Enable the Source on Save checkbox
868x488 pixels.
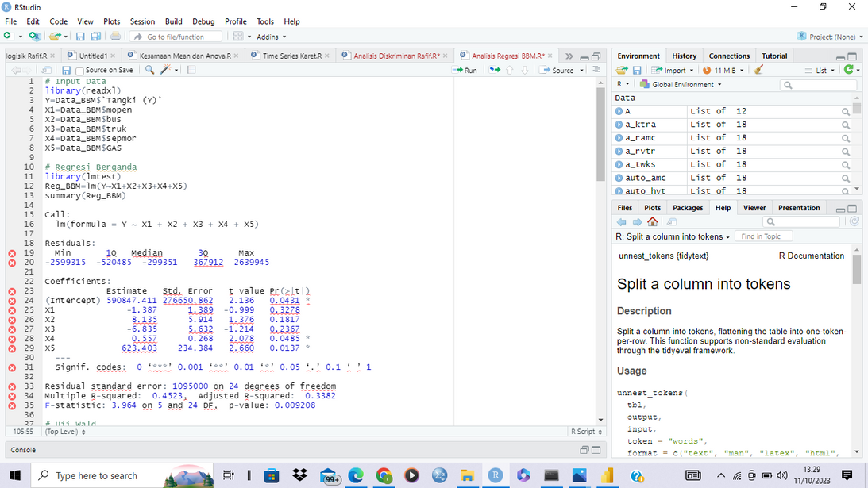[x=79, y=70]
